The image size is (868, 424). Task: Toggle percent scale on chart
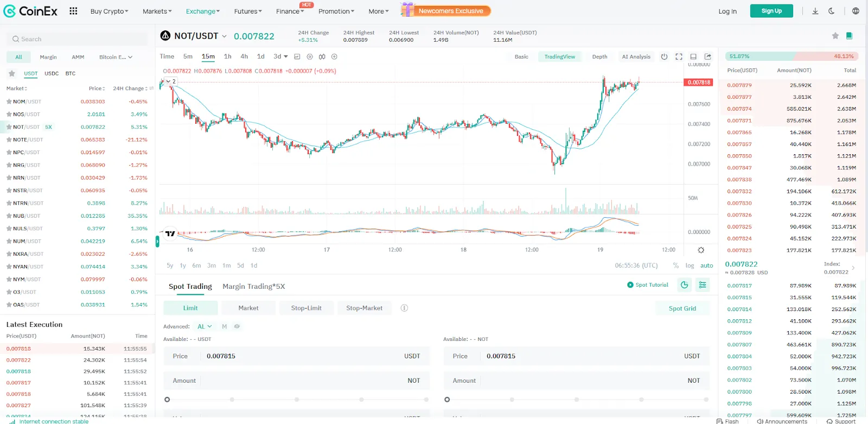[675, 265]
